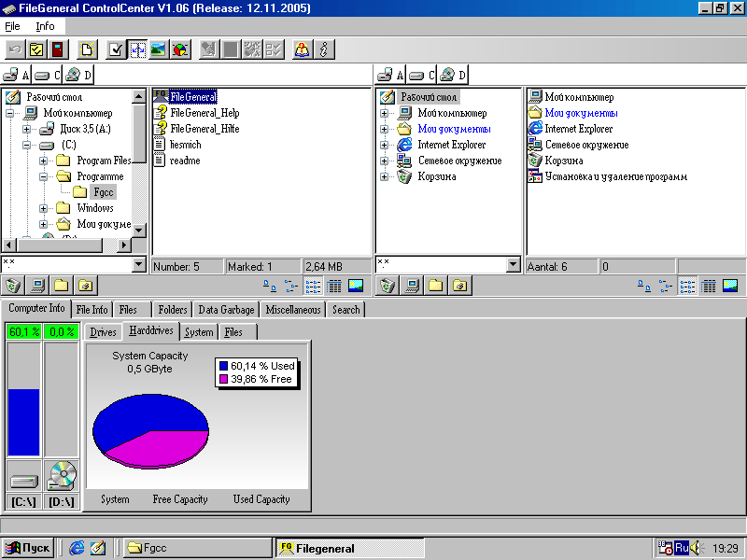Click the blue Used legend swatch

point(223,366)
